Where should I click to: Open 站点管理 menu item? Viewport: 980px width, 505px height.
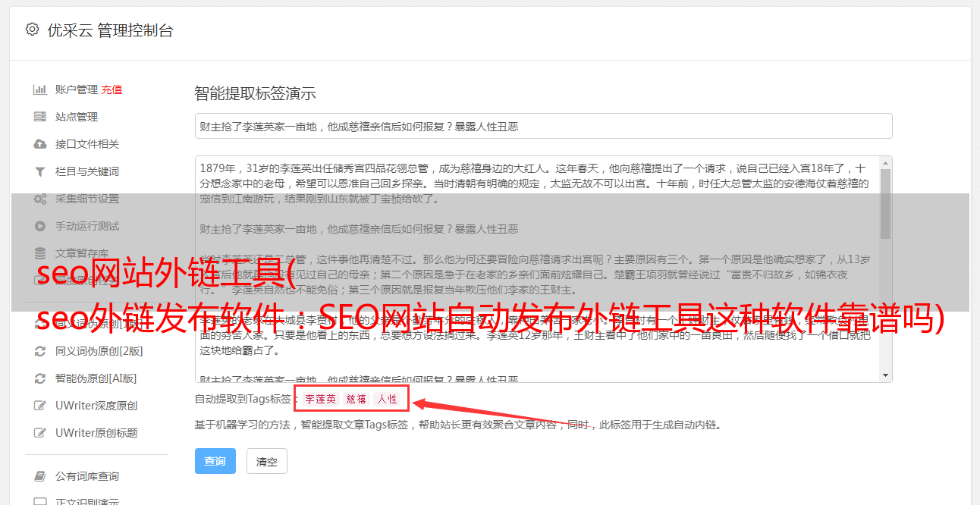77,117
